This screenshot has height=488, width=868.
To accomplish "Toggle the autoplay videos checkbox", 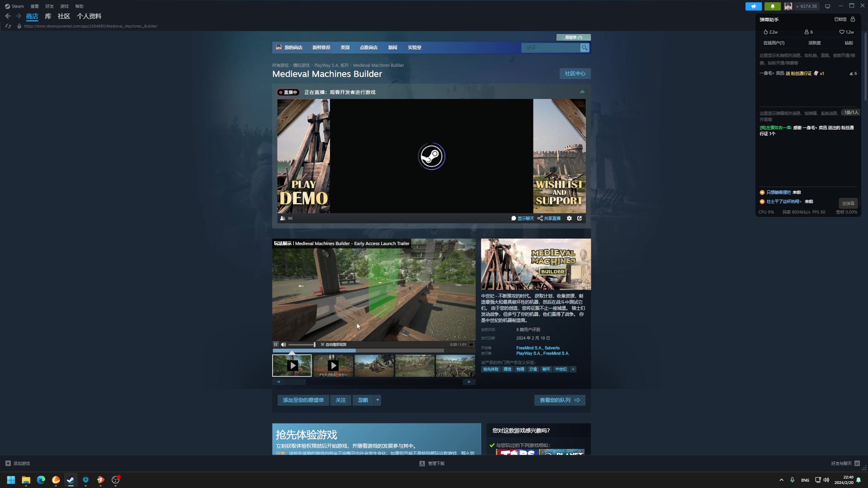I will (x=322, y=344).
